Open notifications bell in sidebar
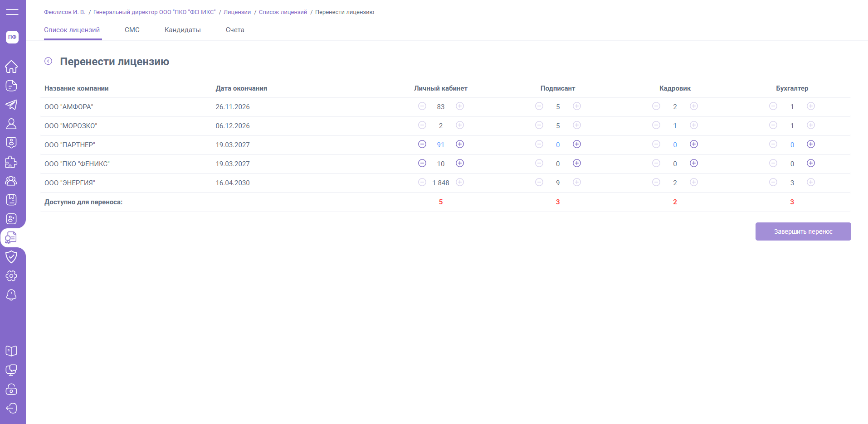 pos(11,295)
